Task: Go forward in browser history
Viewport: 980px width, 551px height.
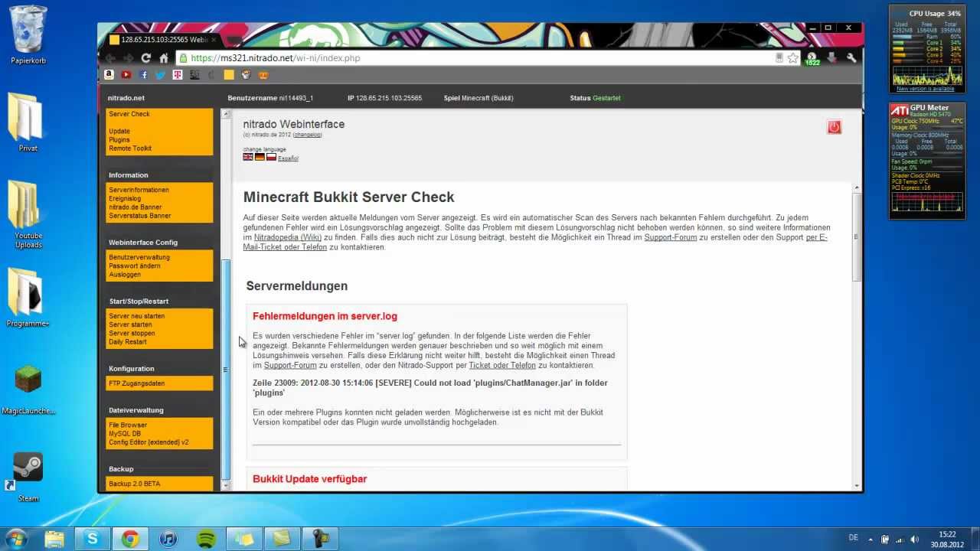Action: point(128,58)
